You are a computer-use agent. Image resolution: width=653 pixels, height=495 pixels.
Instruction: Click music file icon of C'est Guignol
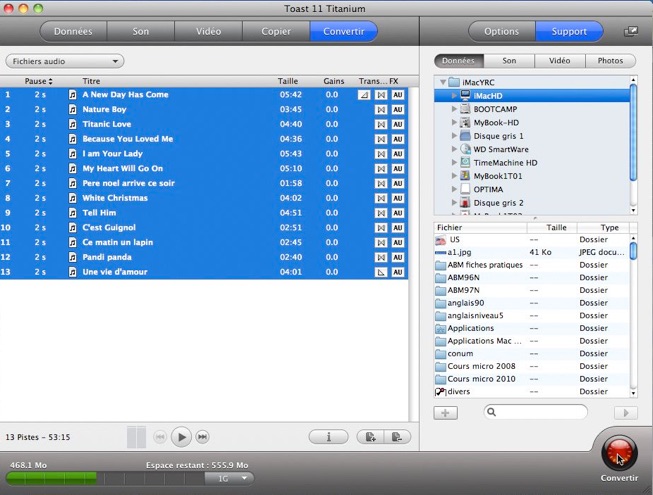[72, 228]
